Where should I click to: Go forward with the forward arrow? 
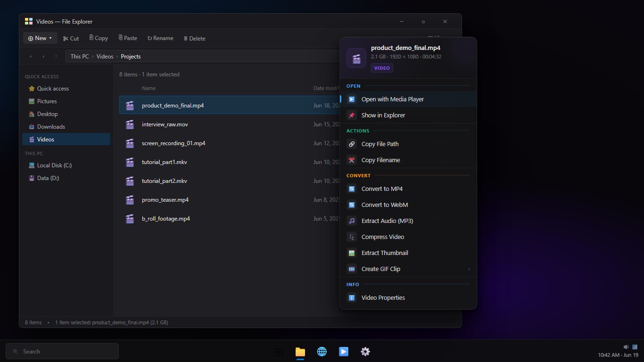(x=43, y=57)
